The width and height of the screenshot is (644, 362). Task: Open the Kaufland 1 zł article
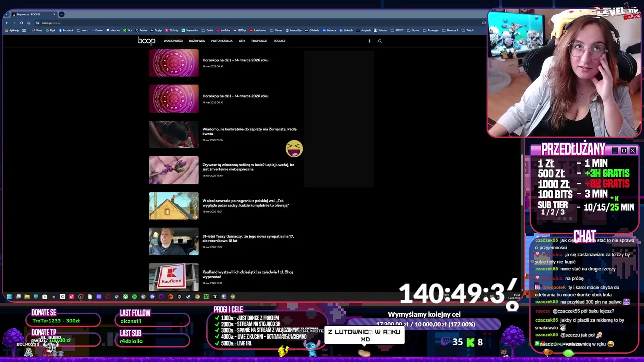click(x=248, y=274)
